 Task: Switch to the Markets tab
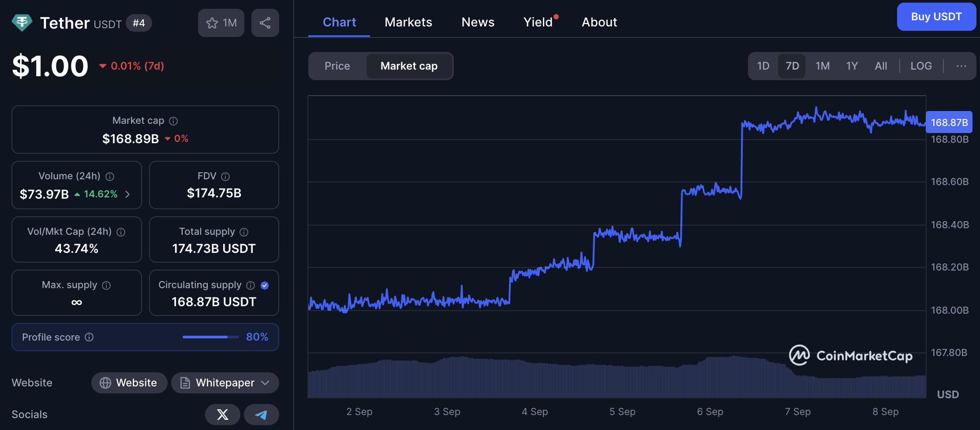pyautogui.click(x=408, y=22)
